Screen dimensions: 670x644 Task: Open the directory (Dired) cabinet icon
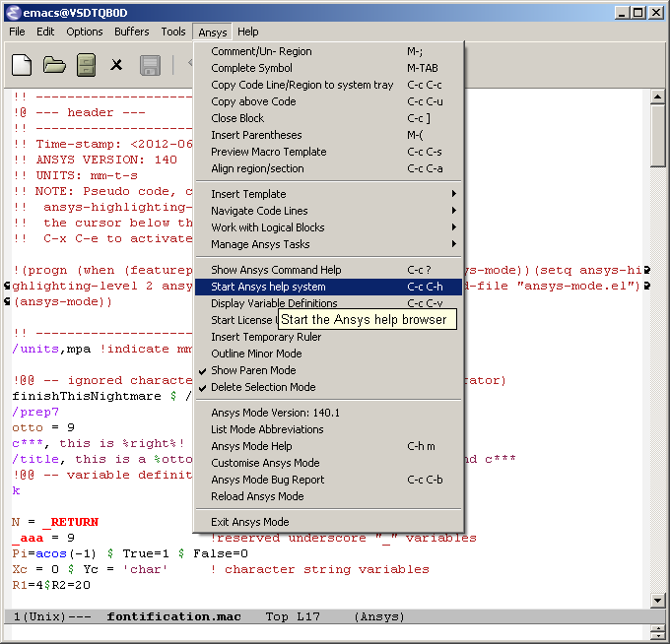click(x=86, y=65)
